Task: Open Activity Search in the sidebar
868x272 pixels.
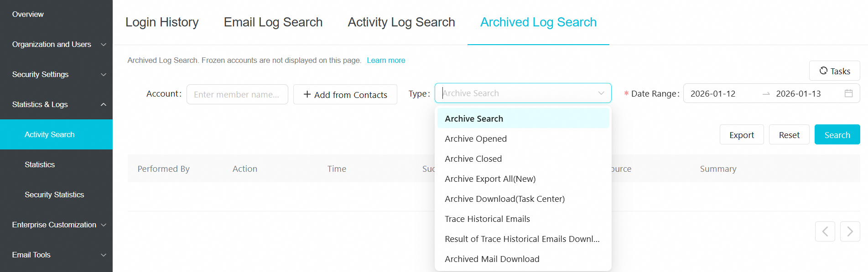Action: coord(56,134)
